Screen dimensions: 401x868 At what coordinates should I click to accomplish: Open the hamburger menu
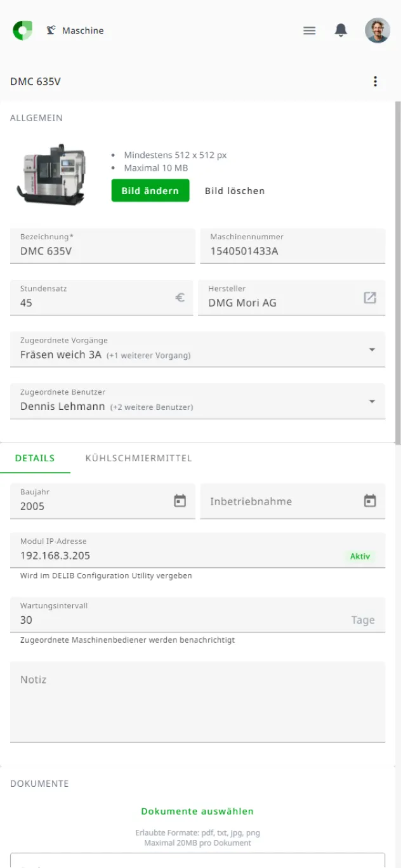(x=310, y=30)
